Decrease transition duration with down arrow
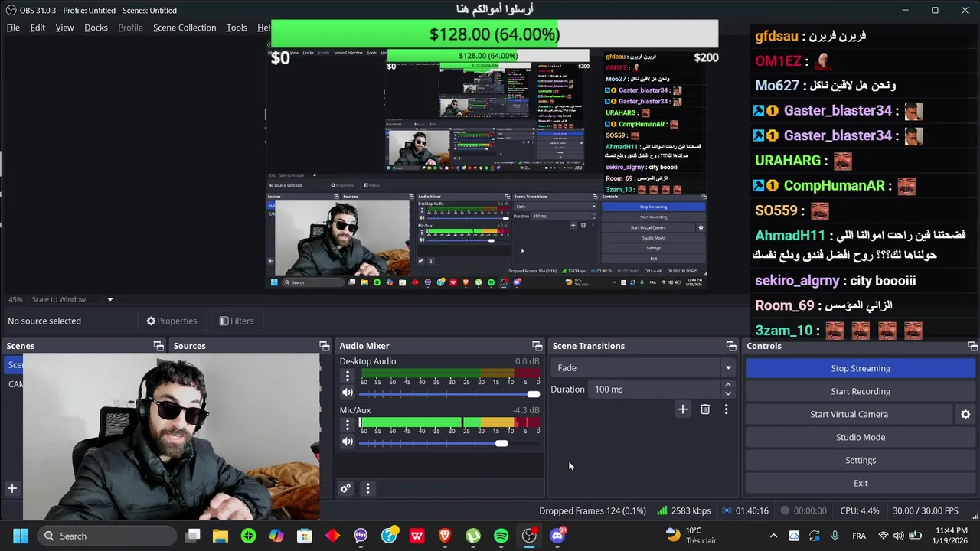Image resolution: width=980 pixels, height=551 pixels. [728, 393]
